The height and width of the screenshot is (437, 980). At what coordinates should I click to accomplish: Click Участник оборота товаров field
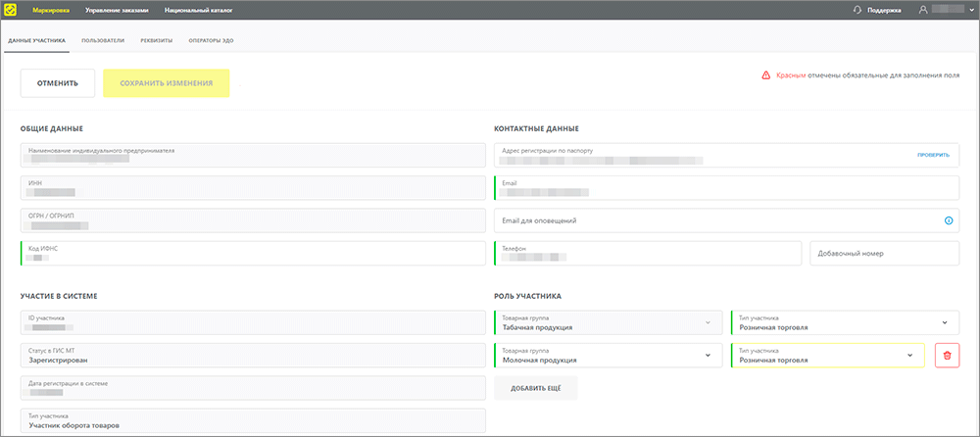coord(253,420)
